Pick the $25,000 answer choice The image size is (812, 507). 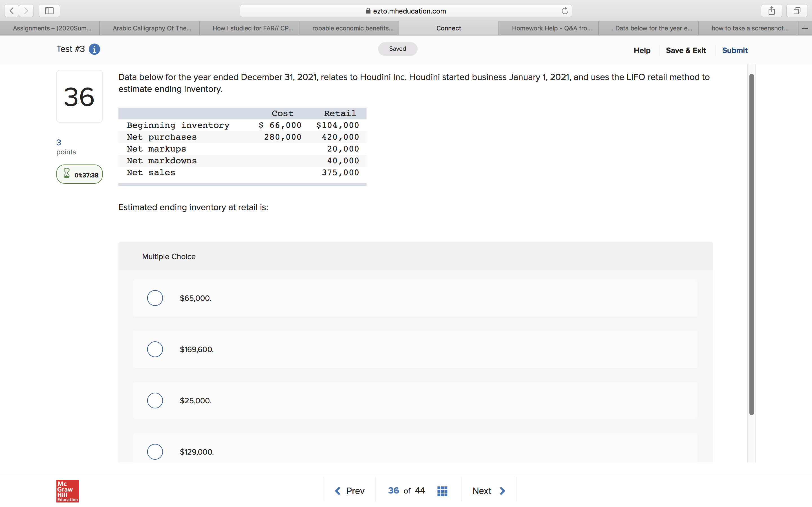[155, 400]
